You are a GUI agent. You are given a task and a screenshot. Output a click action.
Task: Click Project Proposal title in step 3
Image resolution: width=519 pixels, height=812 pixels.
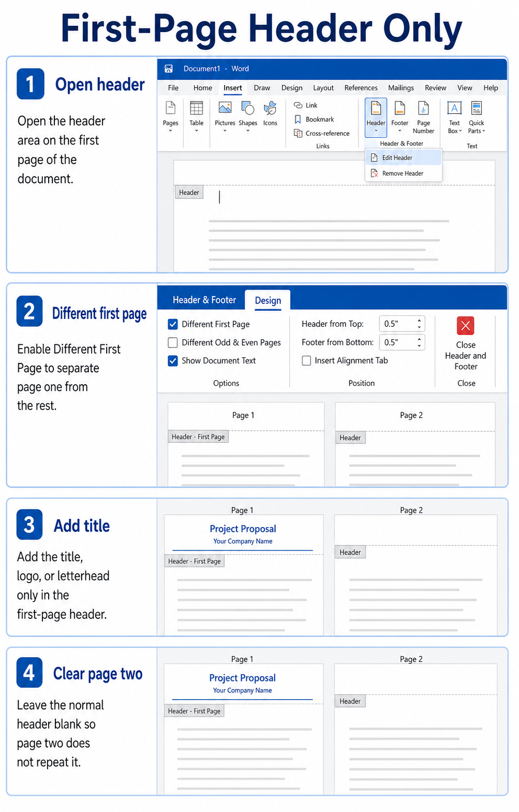pyautogui.click(x=243, y=529)
